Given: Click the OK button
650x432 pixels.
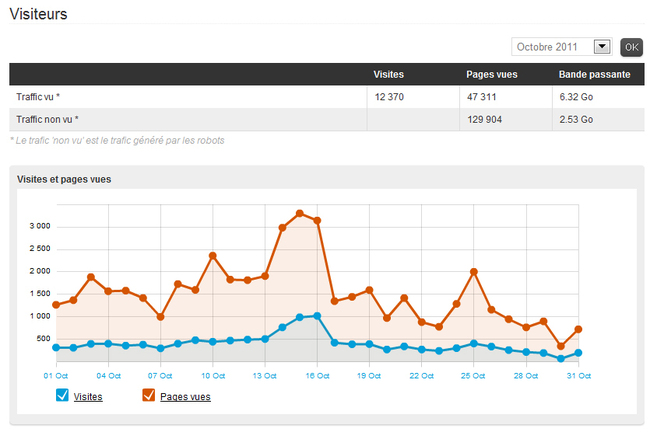Looking at the screenshot, I should point(631,46).
